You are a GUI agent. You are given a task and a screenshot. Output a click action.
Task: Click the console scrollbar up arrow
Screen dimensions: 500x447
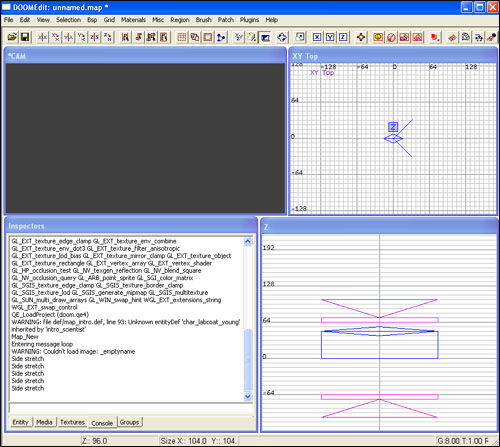click(248, 241)
